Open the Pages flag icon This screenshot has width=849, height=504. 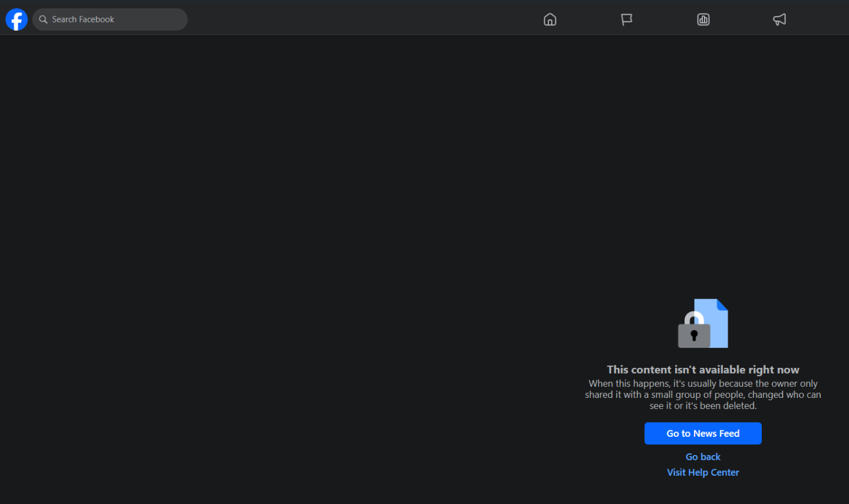(626, 19)
